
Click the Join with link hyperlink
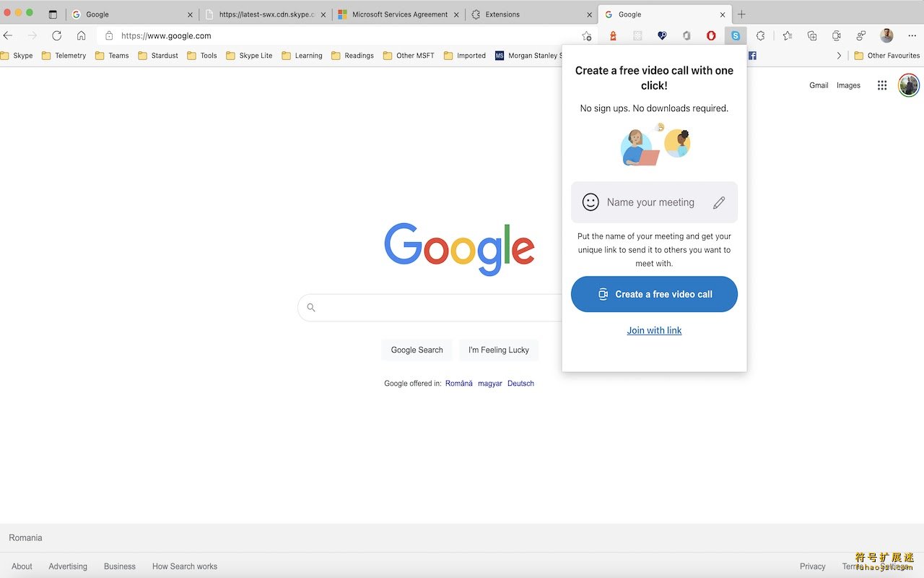(654, 330)
